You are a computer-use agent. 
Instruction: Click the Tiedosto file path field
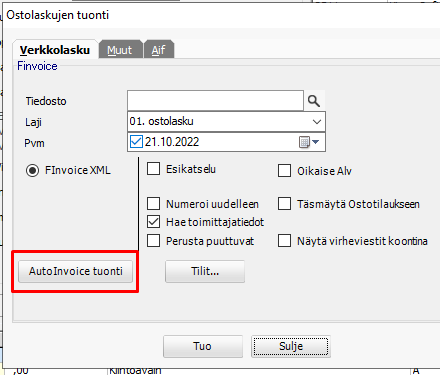point(215,100)
